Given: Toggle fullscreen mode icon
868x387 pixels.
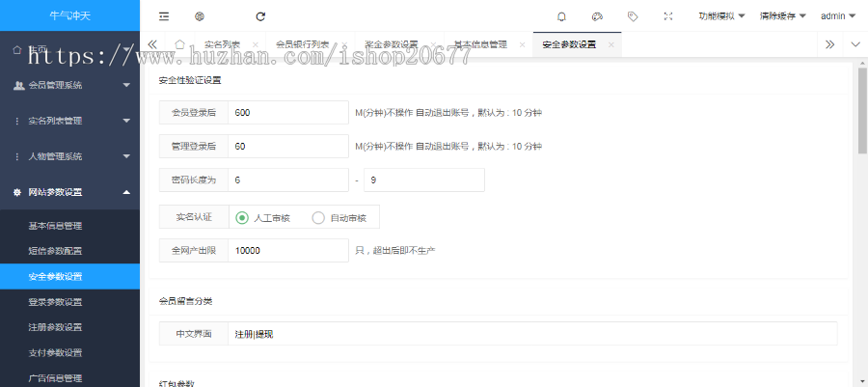Looking at the screenshot, I should click(x=668, y=16).
